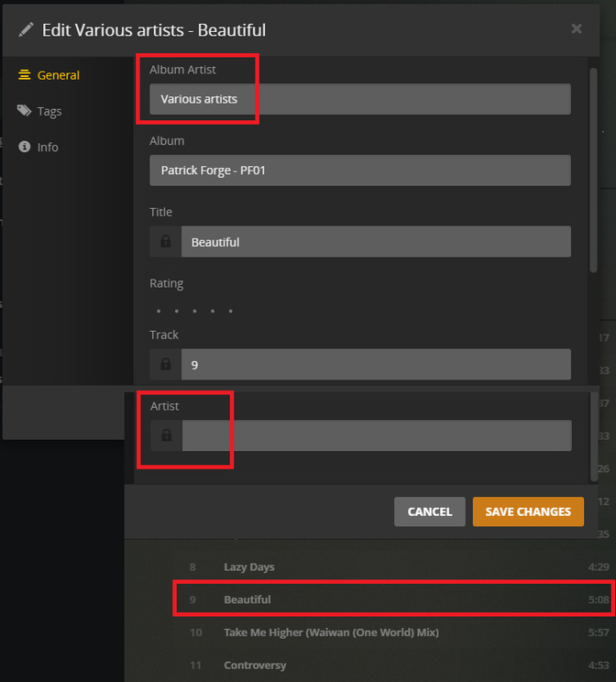Select track 8 Lazy Days
The width and height of the screenshot is (616, 682).
coord(393,567)
